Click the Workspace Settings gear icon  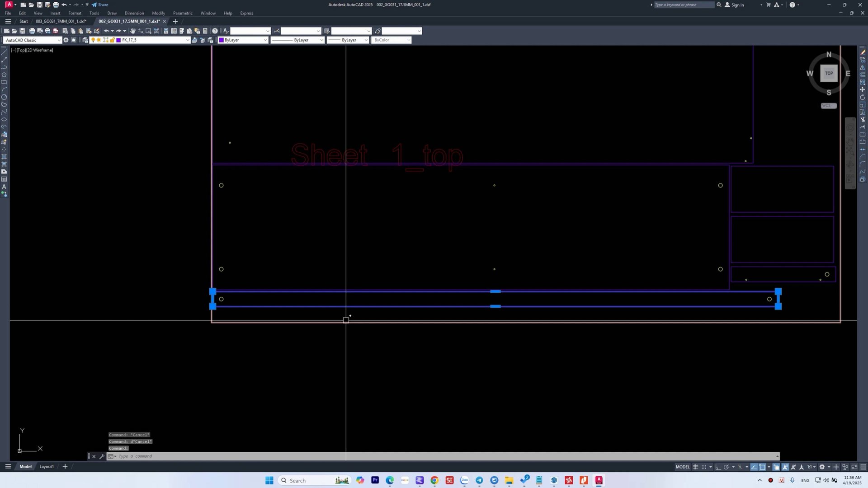click(66, 40)
